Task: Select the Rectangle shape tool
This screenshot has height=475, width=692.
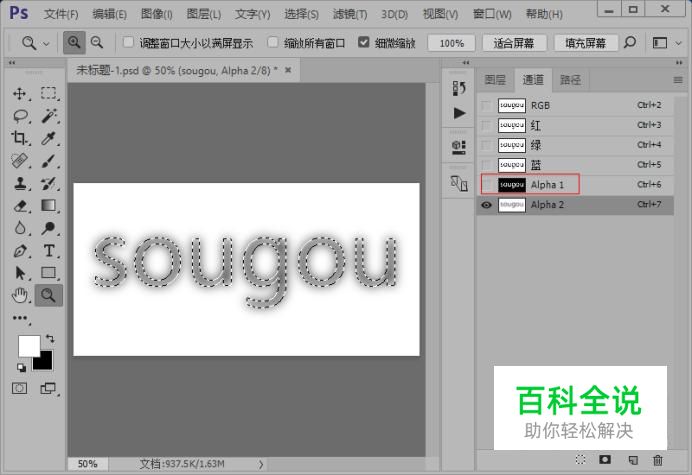Action: pos(49,273)
